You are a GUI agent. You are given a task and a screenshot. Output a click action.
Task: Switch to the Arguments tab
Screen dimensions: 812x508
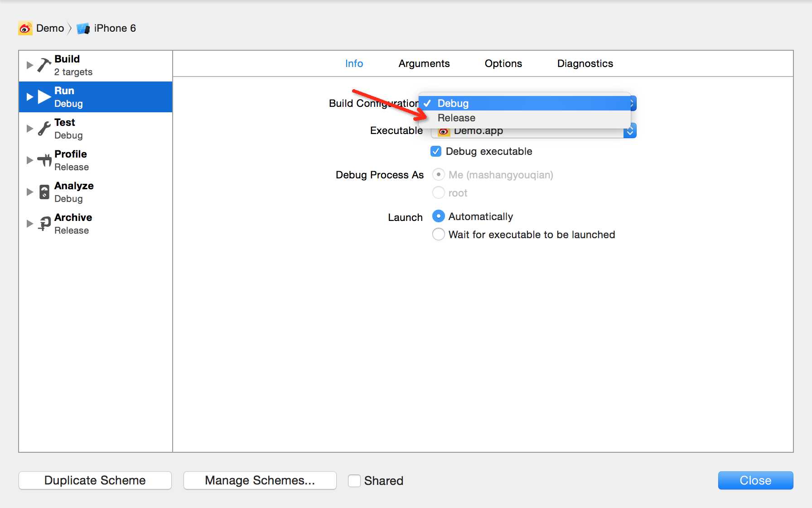tap(424, 64)
